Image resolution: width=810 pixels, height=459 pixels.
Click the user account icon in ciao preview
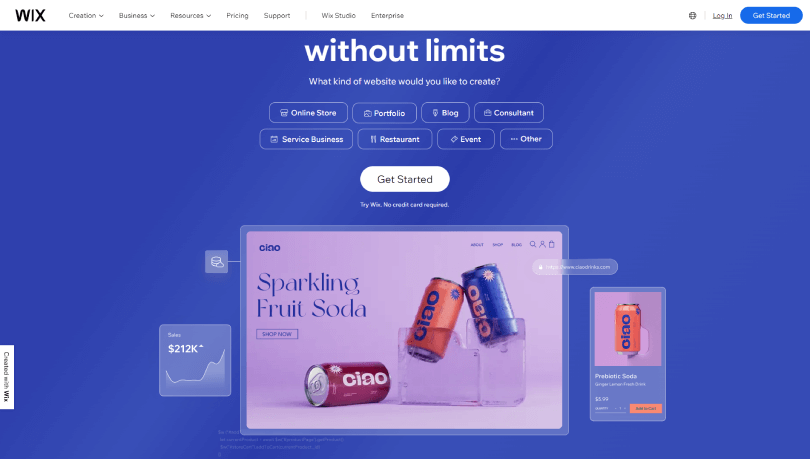coord(542,244)
